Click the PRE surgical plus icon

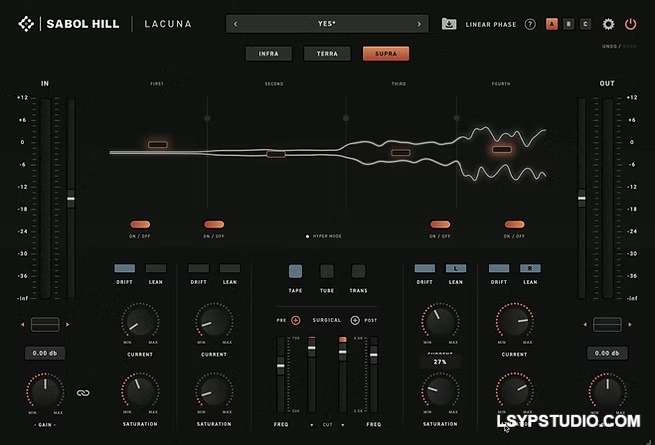click(x=296, y=320)
